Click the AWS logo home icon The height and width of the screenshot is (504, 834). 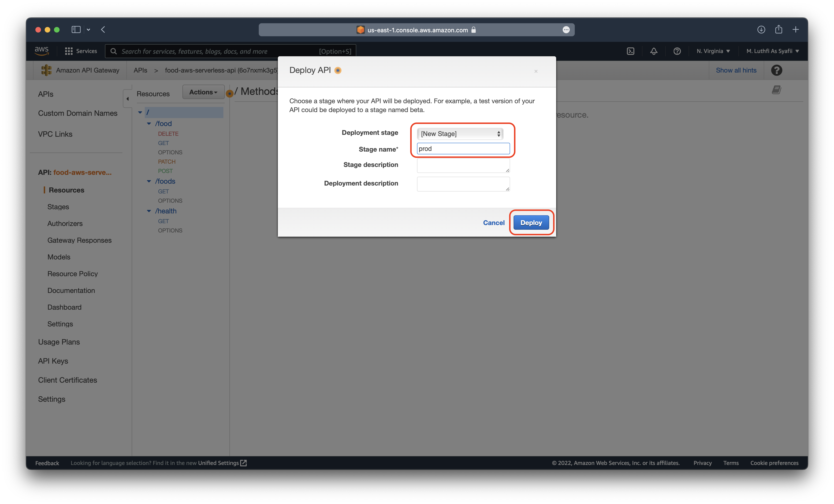click(42, 51)
